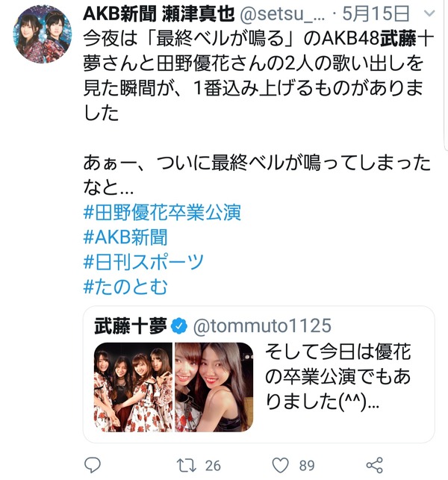448x480 pixels.
Task: Open hashtag #田野優花卒業公演
Action: click(x=162, y=212)
